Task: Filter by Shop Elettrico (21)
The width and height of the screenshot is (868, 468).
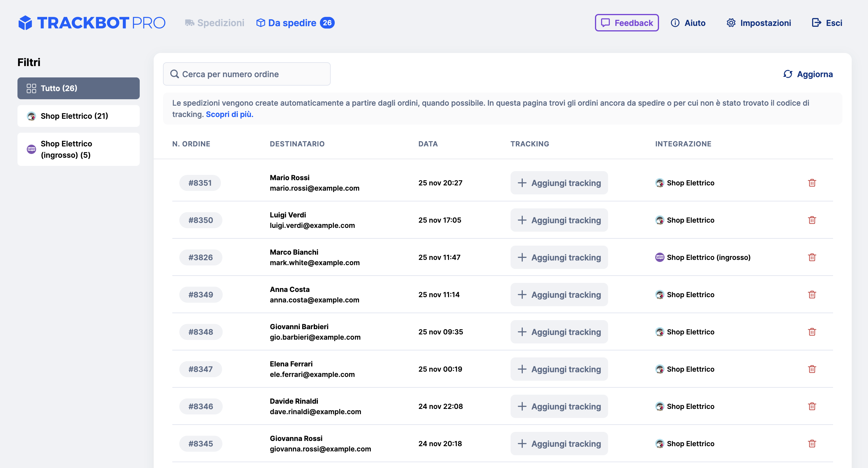Action: 79,116
